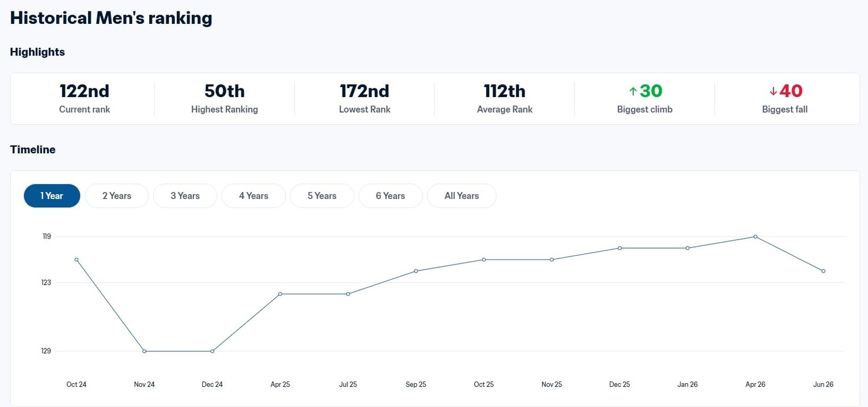The height and width of the screenshot is (407, 868).
Task: Click the Apr 25 data point
Action: (280, 294)
